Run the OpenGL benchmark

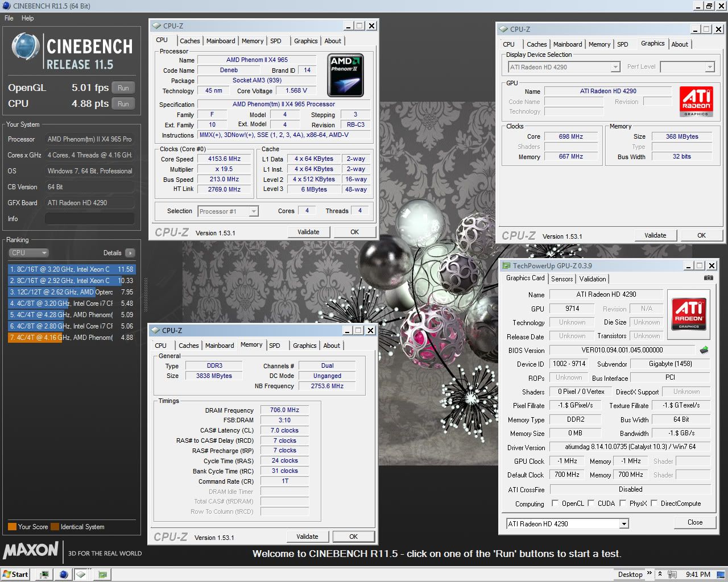coord(123,88)
